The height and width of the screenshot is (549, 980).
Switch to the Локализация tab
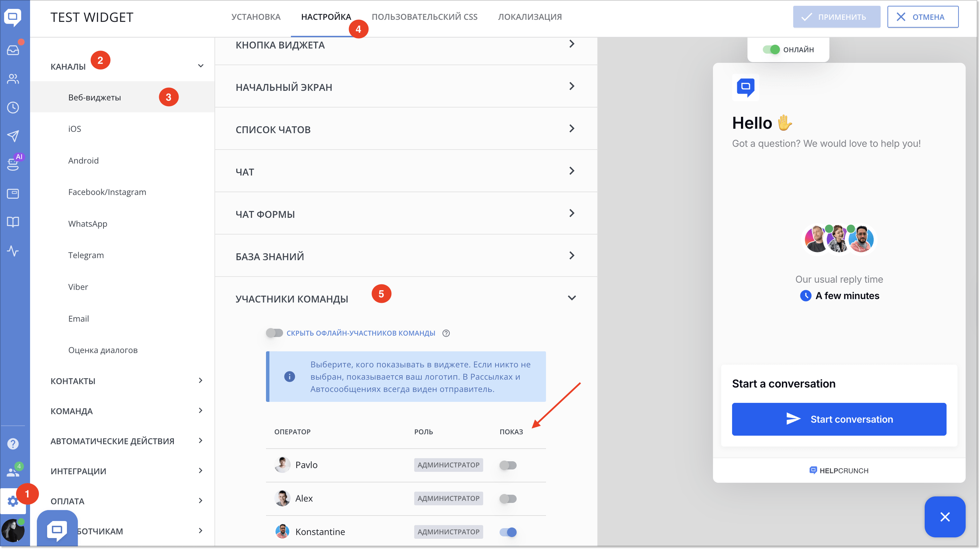point(530,17)
